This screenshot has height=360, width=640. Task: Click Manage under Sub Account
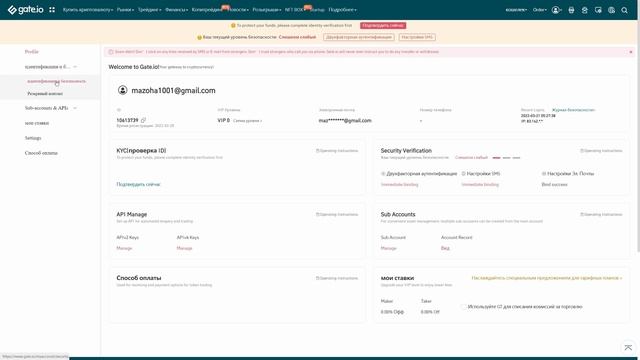(388, 248)
